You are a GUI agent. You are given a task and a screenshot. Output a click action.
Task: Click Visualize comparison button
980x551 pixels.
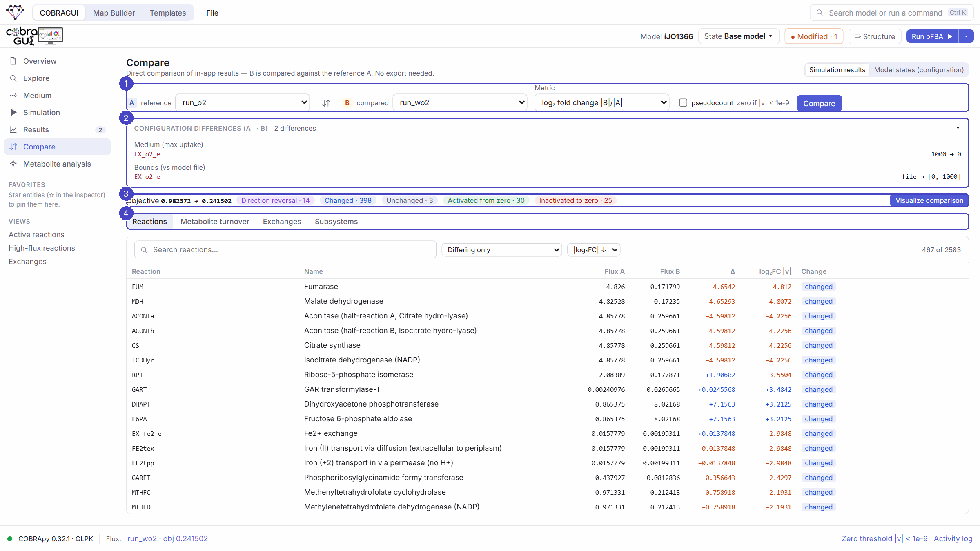[x=929, y=200]
